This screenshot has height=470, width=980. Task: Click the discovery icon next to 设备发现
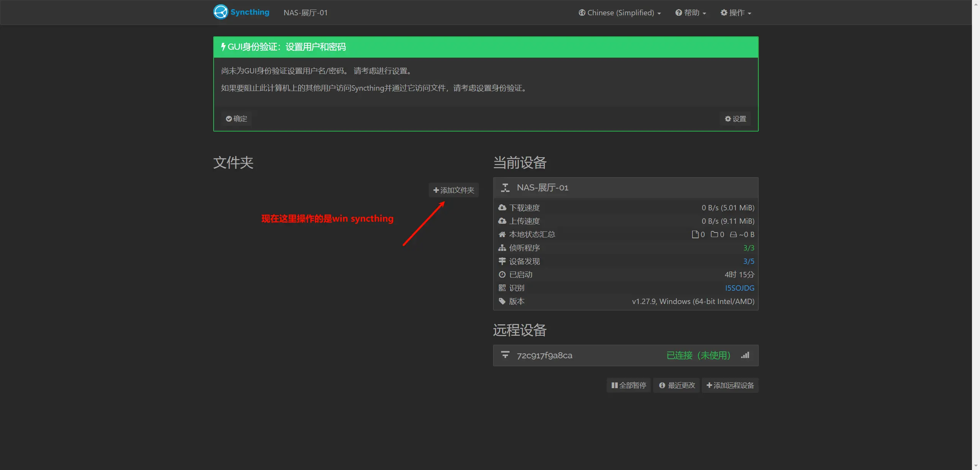(x=502, y=261)
